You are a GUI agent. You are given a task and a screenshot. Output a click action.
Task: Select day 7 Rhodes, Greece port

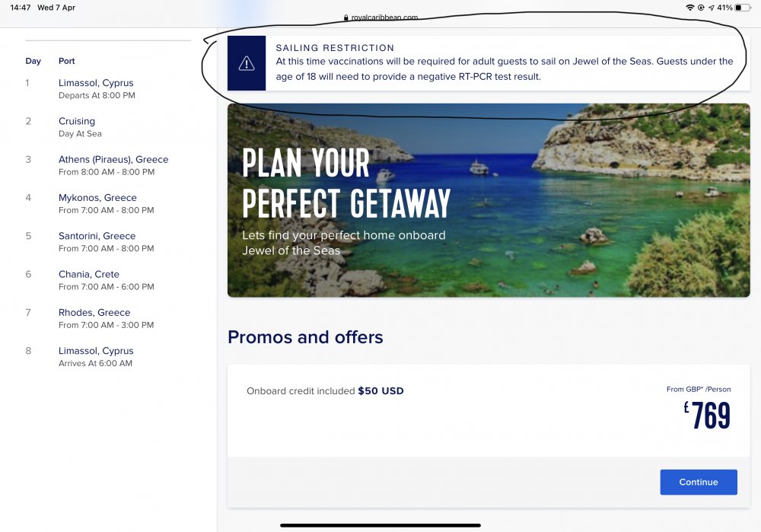coord(107,318)
